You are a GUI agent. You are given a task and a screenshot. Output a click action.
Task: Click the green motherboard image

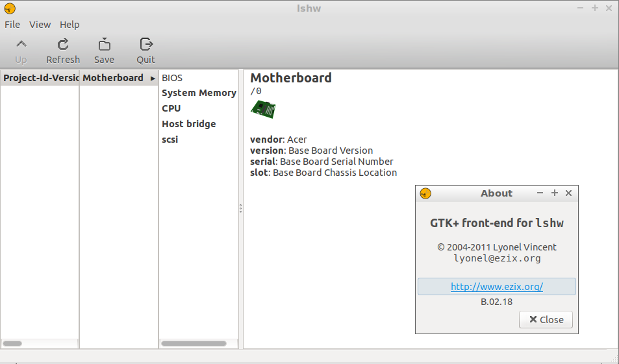(x=263, y=109)
